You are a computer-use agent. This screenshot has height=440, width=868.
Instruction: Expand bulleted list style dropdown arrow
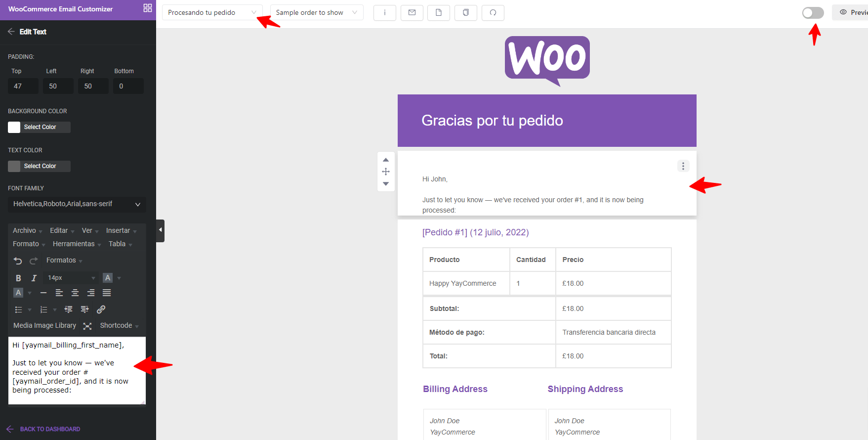pyautogui.click(x=30, y=309)
